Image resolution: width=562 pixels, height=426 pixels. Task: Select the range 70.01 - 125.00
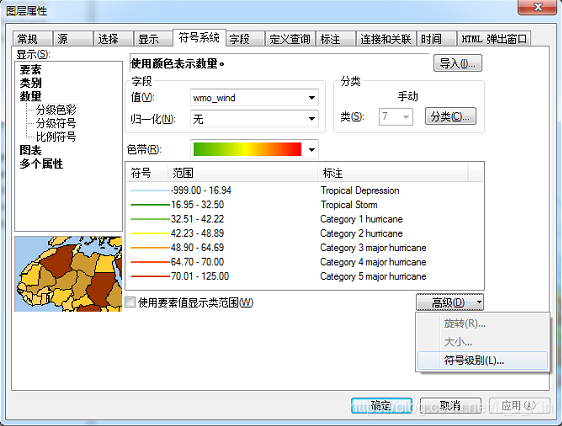tap(200, 276)
